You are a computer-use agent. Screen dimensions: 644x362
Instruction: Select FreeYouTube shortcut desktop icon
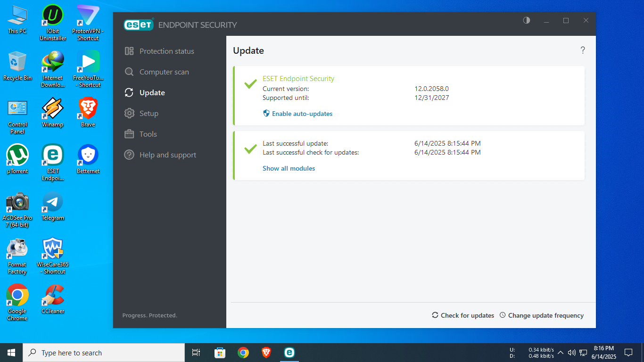(88, 69)
